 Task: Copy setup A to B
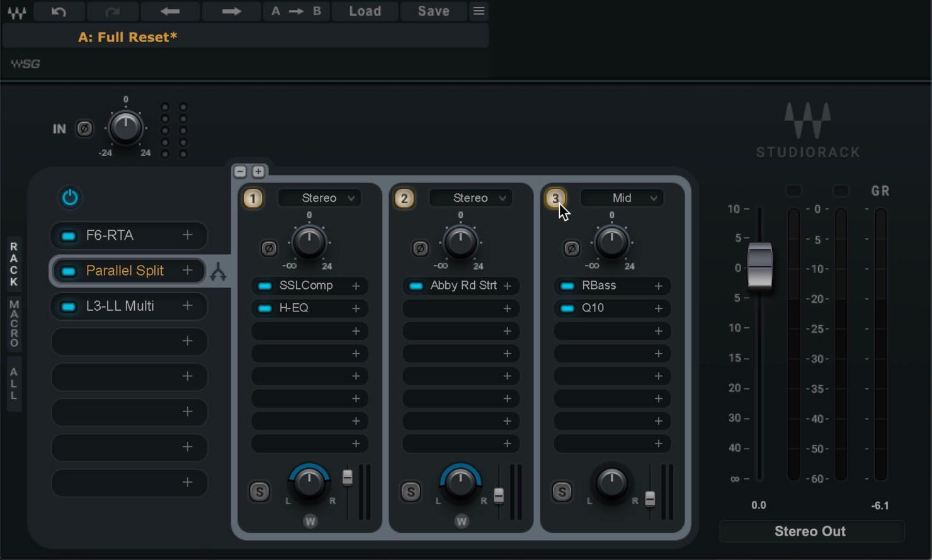(x=296, y=11)
